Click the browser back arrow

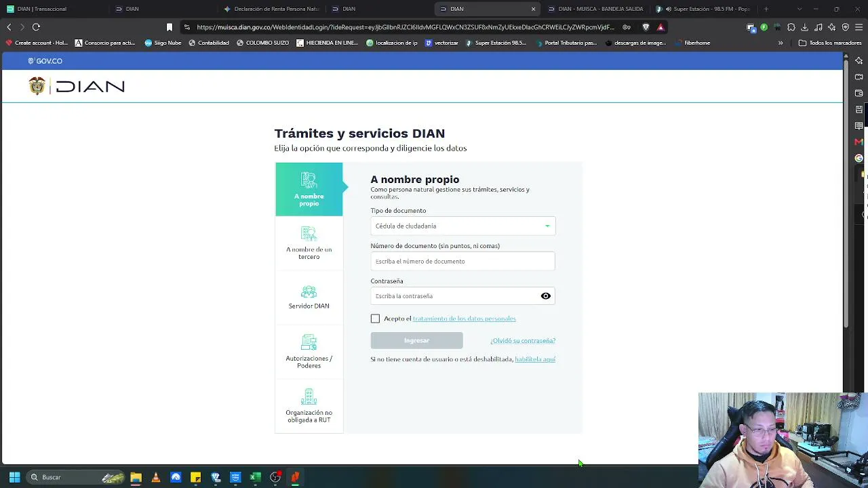pos(9,27)
